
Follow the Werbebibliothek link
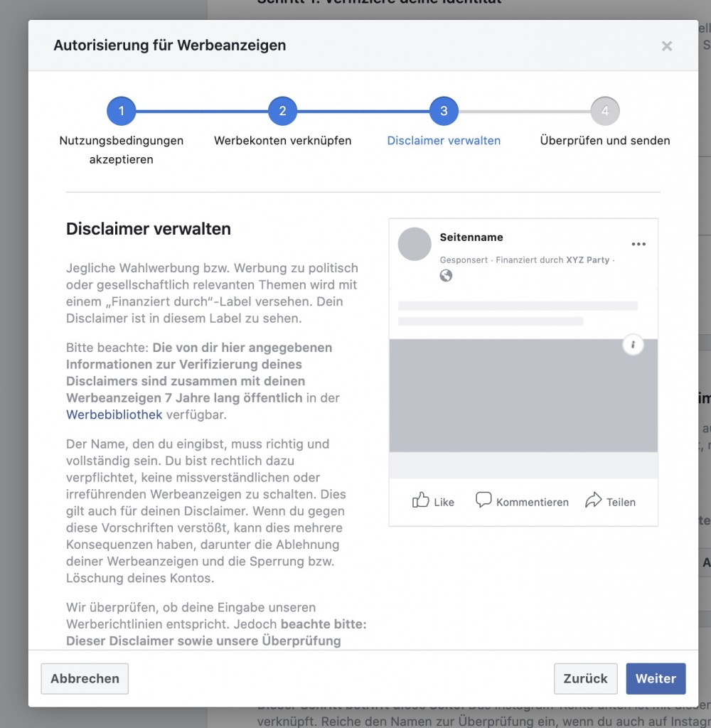[x=114, y=414]
